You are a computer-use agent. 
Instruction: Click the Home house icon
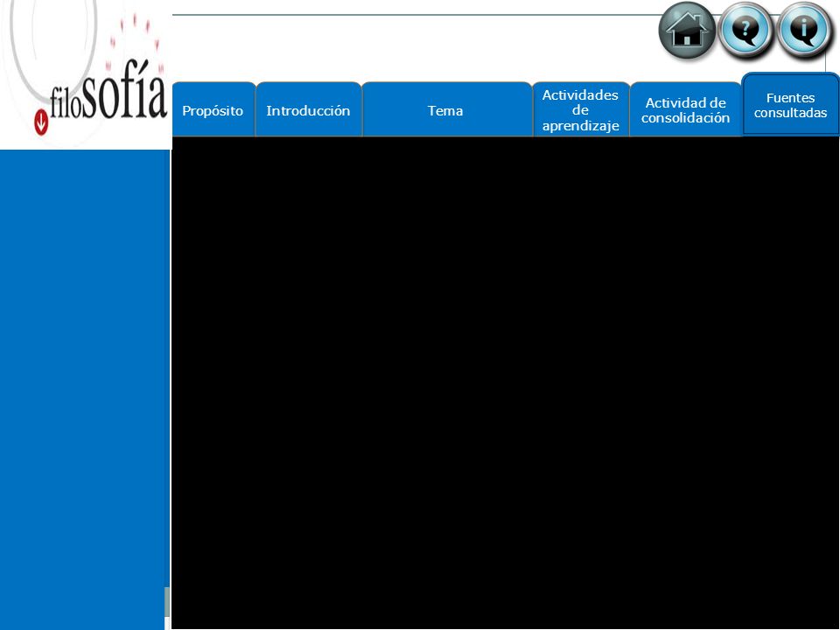pos(687,31)
